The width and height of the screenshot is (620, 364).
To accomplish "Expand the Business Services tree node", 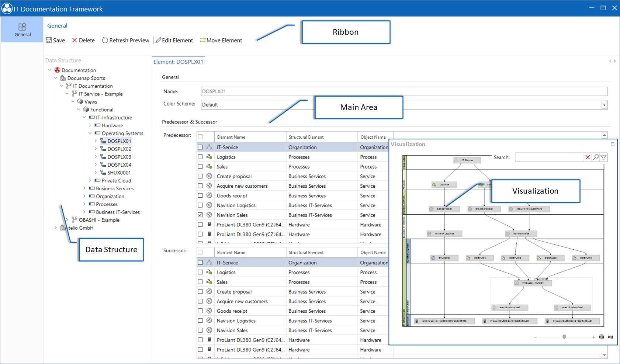I will click(84, 188).
